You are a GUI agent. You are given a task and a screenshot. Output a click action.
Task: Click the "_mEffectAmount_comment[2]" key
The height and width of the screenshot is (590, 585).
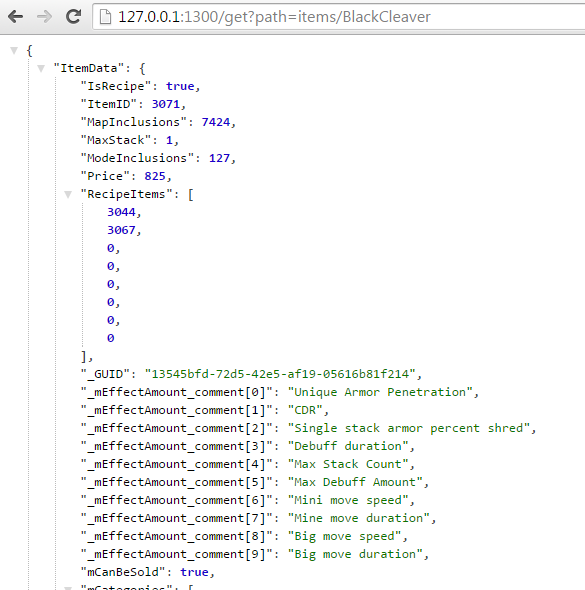click(x=176, y=428)
